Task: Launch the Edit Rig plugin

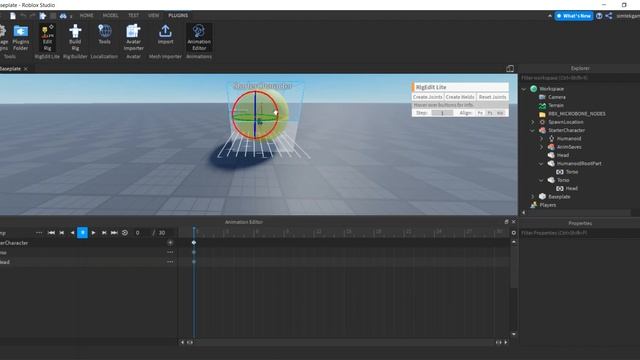Action: 47,38
